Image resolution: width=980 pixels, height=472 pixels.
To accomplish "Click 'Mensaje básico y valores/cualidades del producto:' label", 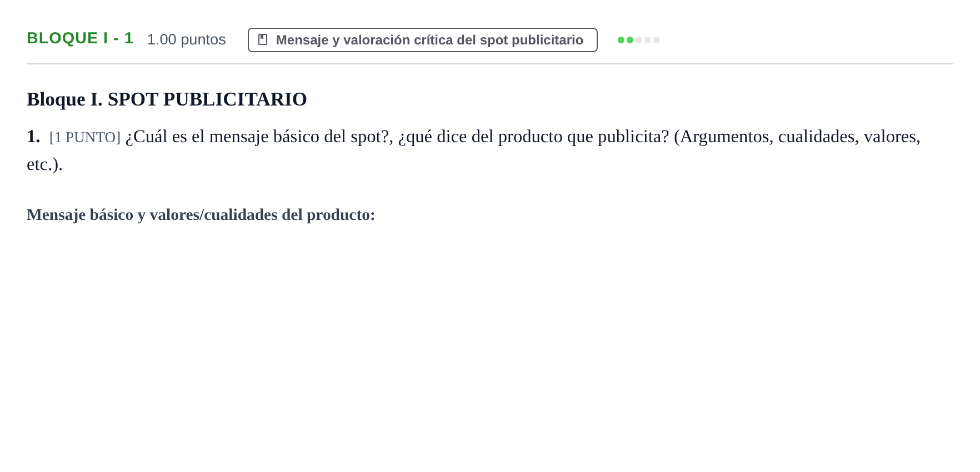I will (x=201, y=214).
